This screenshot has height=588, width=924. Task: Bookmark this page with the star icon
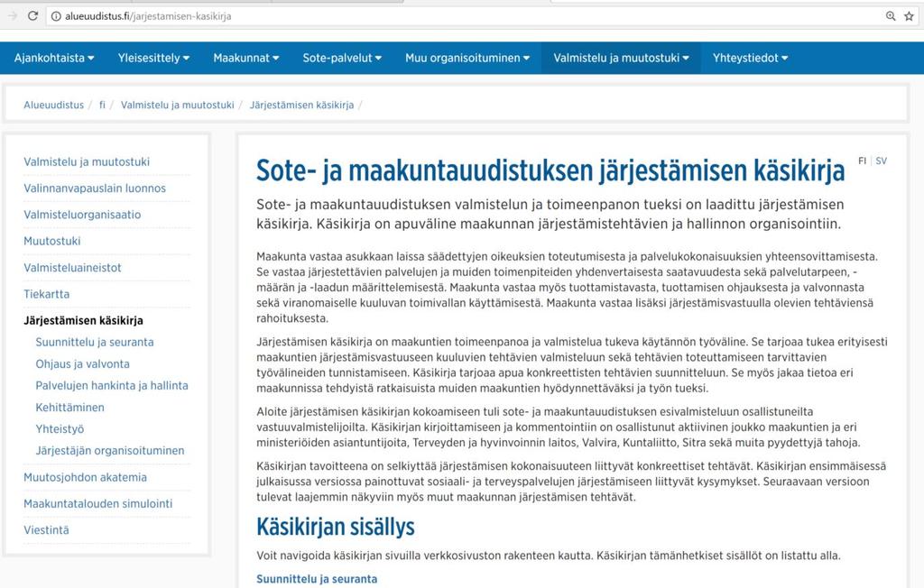tap(910, 16)
